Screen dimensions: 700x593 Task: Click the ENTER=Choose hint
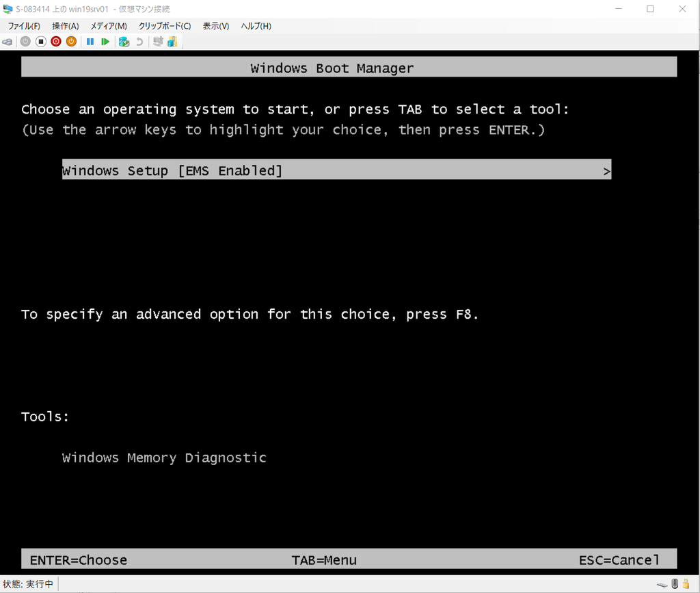[x=79, y=560]
